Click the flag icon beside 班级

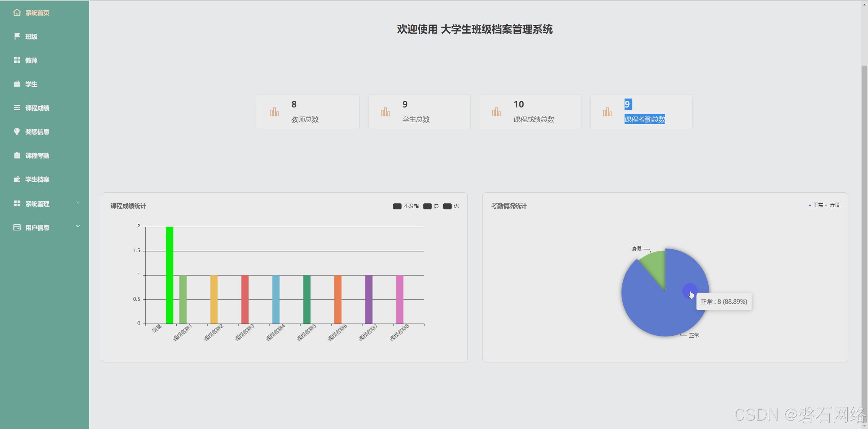tap(17, 37)
